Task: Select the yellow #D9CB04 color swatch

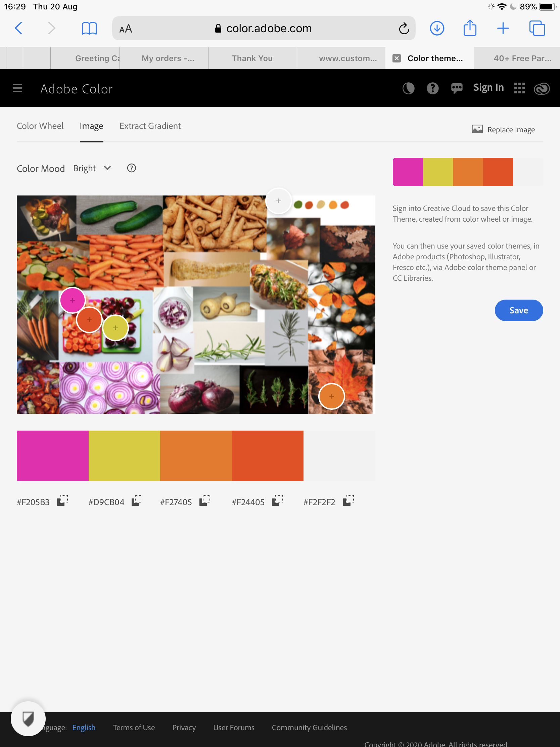Action: click(x=124, y=455)
